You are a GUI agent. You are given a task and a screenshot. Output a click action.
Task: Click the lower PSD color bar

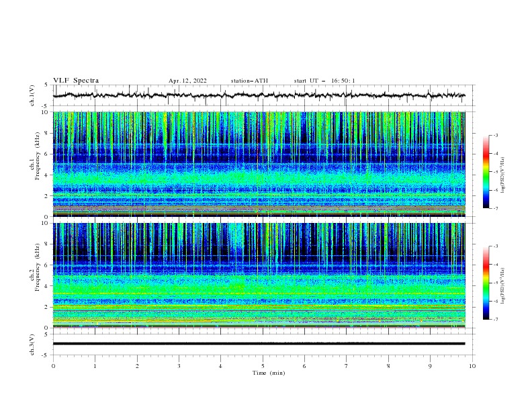(486, 283)
